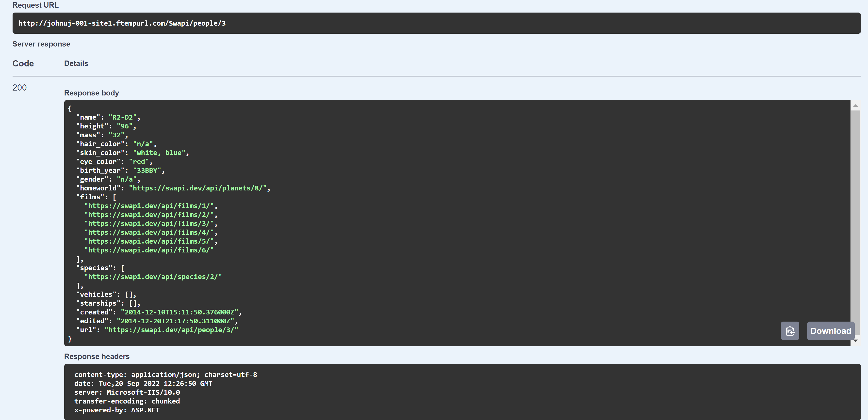
Task: Click the Download response button
Action: click(x=831, y=331)
